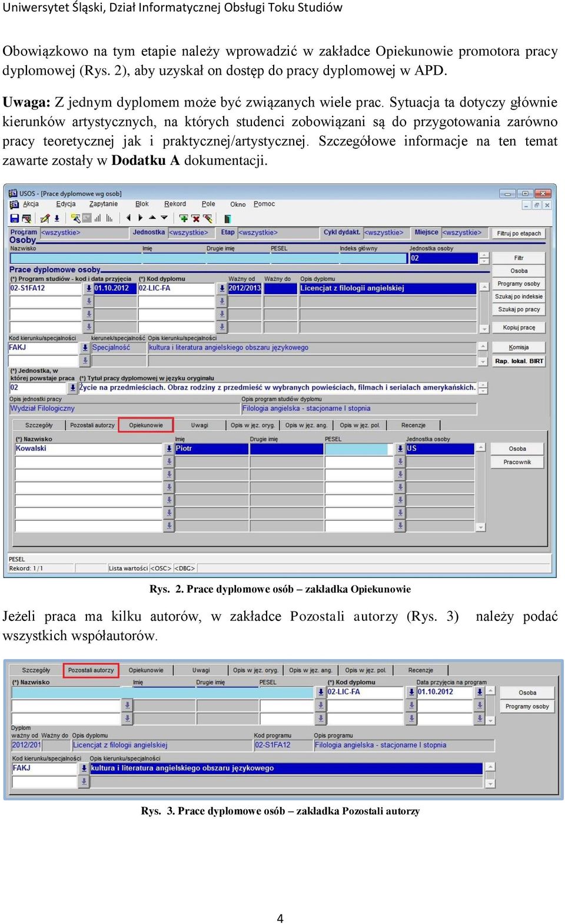Select Opiekunowie tab in upper form

pyautogui.click(x=146, y=425)
